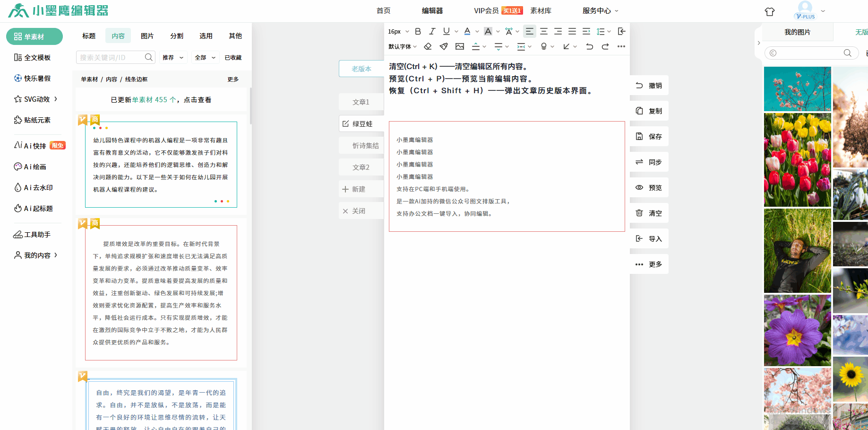
Task: Select the purple flower image thumbnail
Action: point(798,330)
